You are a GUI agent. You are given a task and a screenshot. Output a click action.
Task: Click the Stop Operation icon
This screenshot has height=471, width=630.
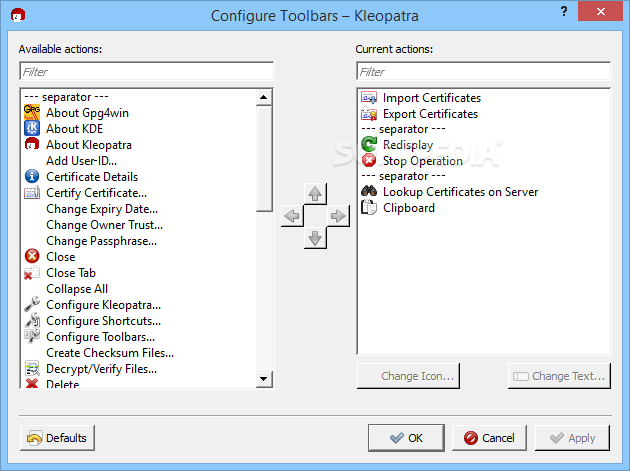pyautogui.click(x=369, y=160)
